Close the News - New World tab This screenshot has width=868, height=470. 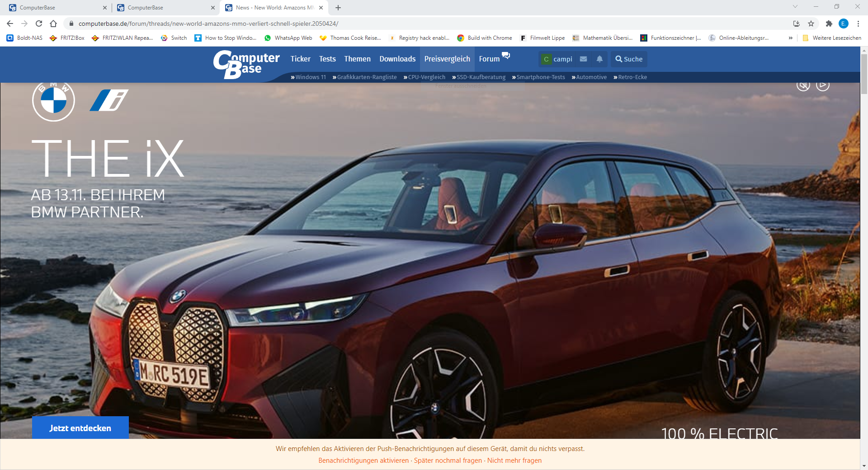(321, 8)
